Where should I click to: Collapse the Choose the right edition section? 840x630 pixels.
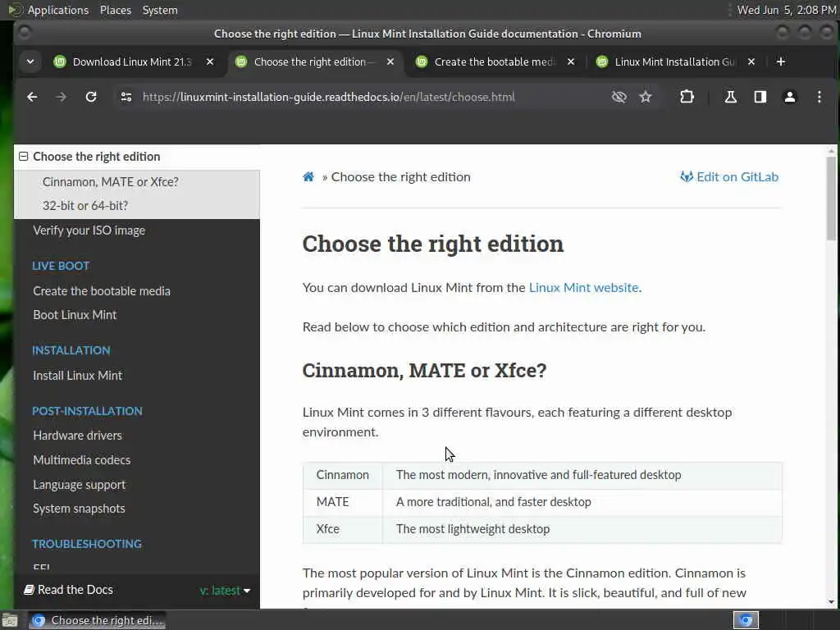click(23, 157)
